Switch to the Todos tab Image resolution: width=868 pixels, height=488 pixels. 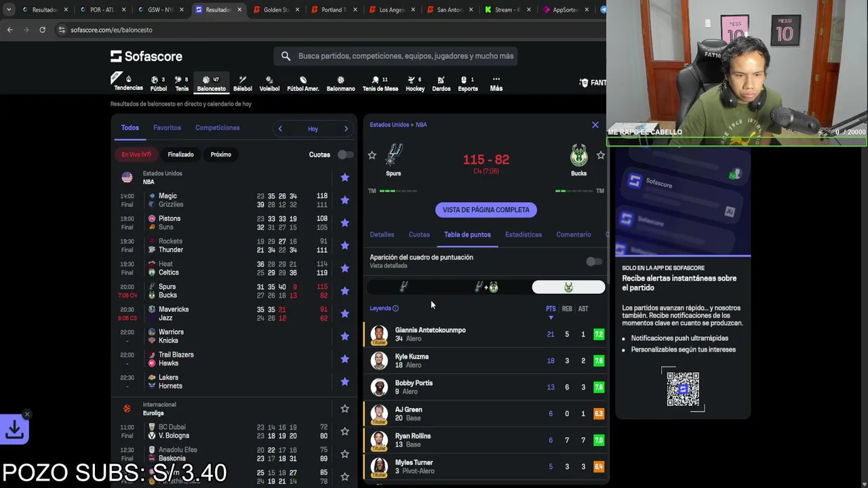point(130,127)
